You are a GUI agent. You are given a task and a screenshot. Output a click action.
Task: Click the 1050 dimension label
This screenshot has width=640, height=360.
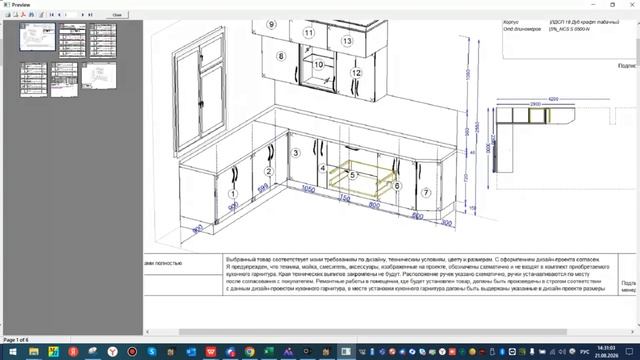coord(309,189)
